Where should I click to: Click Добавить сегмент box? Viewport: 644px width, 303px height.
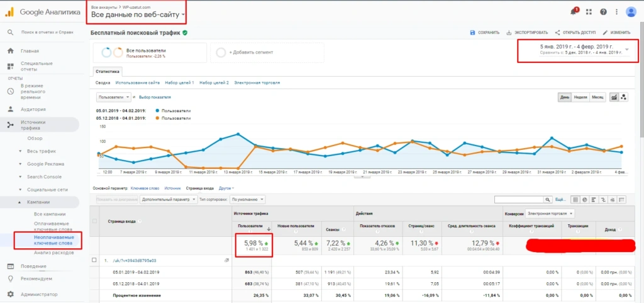point(267,52)
